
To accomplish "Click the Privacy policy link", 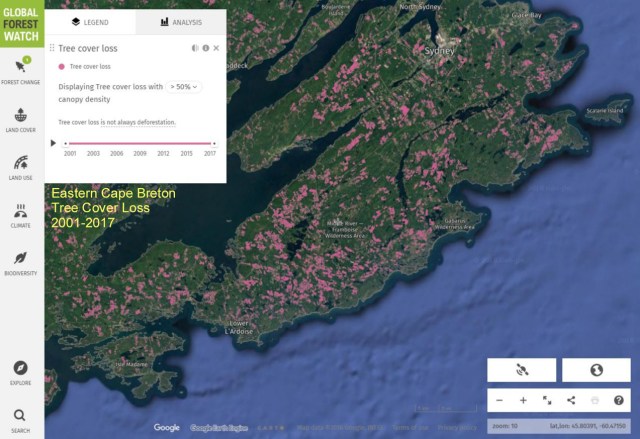I will 457,428.
